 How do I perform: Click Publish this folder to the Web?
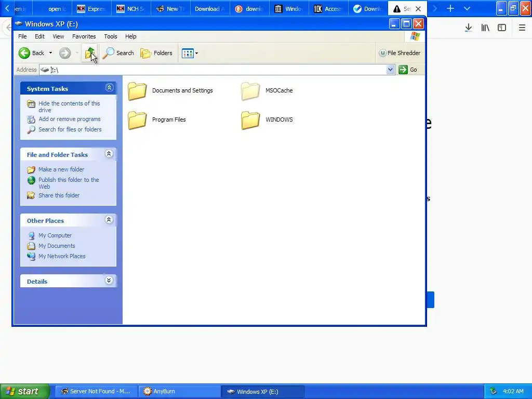pos(69,183)
